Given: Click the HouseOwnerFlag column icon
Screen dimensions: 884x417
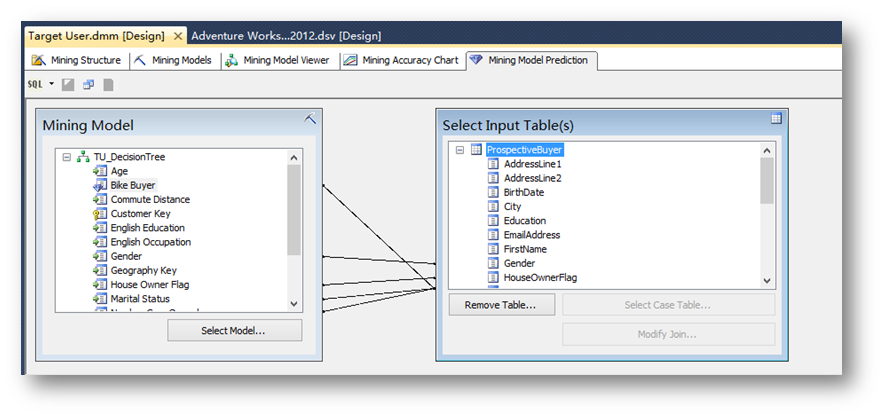Looking at the screenshot, I should 493,278.
